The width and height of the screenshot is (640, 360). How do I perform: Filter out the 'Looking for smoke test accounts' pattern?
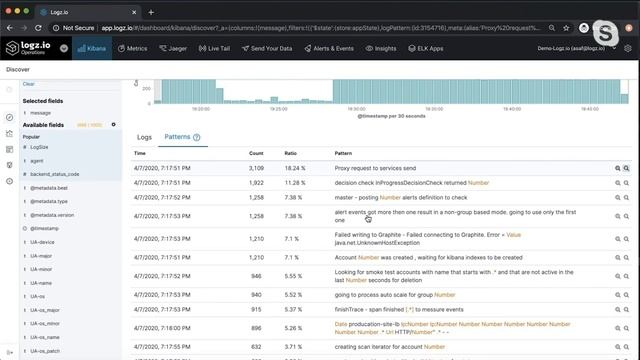[626, 276]
